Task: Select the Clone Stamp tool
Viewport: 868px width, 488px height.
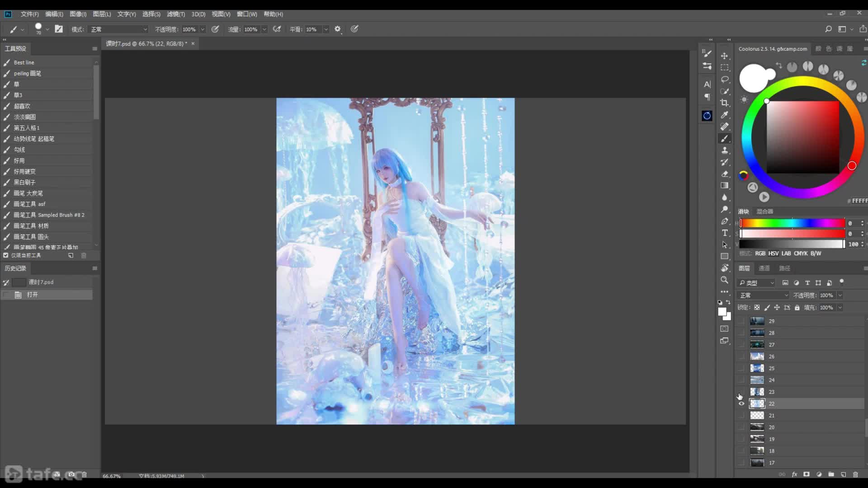Action: click(725, 150)
